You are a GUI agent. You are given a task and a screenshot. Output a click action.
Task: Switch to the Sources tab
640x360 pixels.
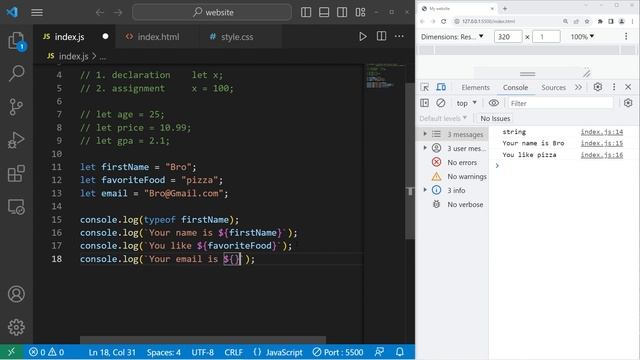coord(553,87)
